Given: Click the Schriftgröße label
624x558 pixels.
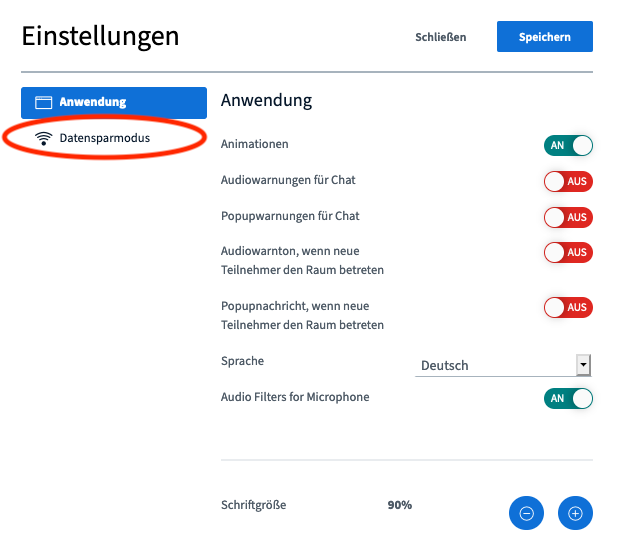Looking at the screenshot, I should 254,505.
